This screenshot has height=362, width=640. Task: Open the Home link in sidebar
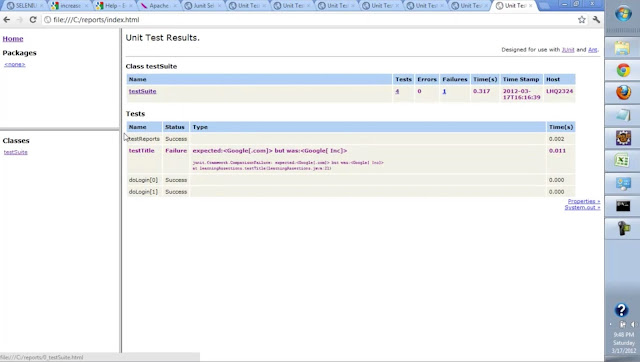(x=13, y=39)
